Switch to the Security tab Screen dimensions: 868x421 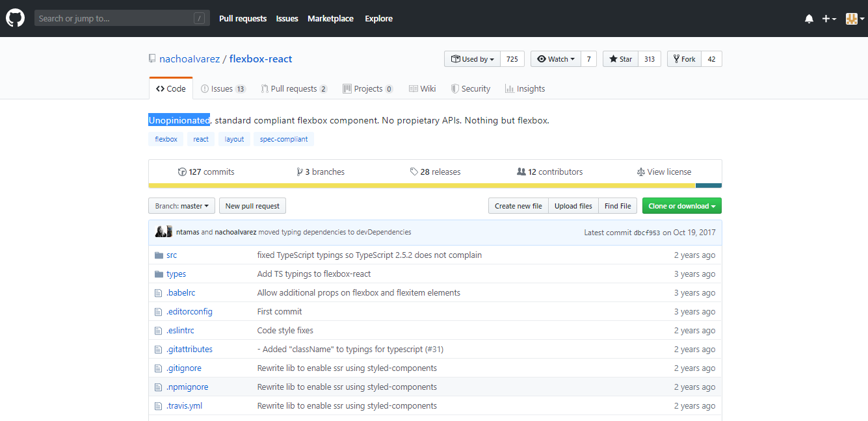coord(471,89)
